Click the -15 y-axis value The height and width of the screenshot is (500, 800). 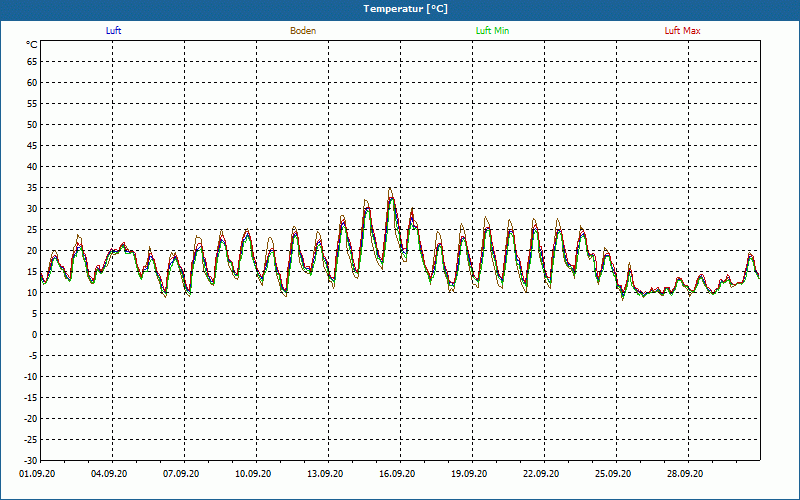point(31,397)
